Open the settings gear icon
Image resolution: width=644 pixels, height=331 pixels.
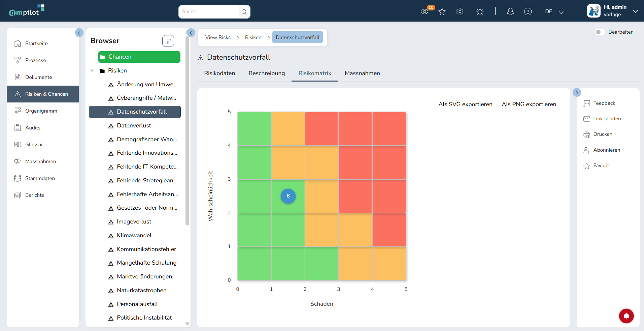[x=460, y=12]
